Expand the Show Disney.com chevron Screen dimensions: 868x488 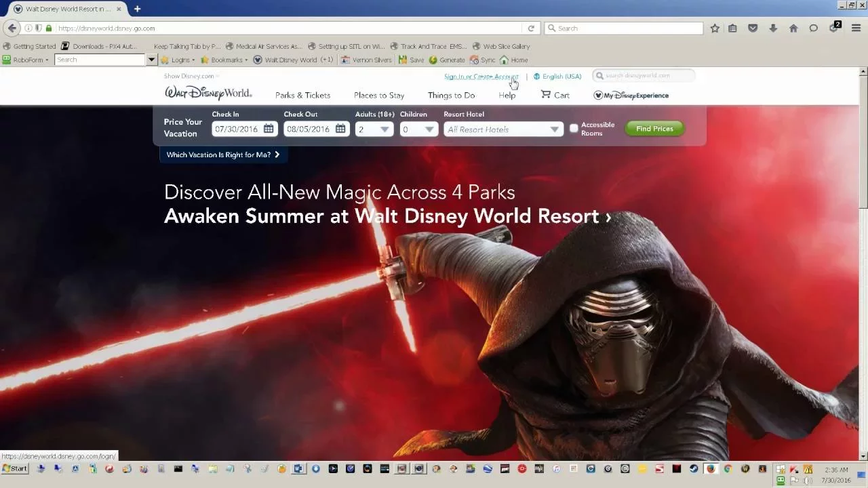click(217, 76)
